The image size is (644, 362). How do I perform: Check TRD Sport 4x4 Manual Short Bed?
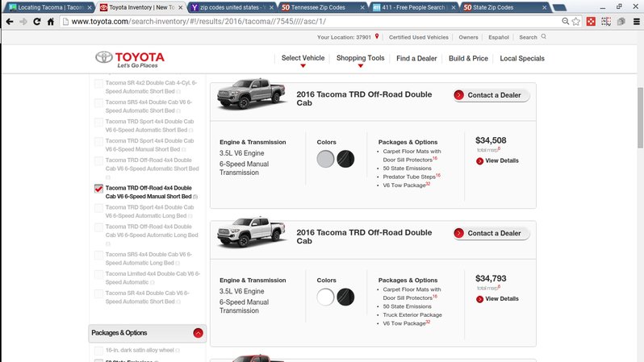98,142
